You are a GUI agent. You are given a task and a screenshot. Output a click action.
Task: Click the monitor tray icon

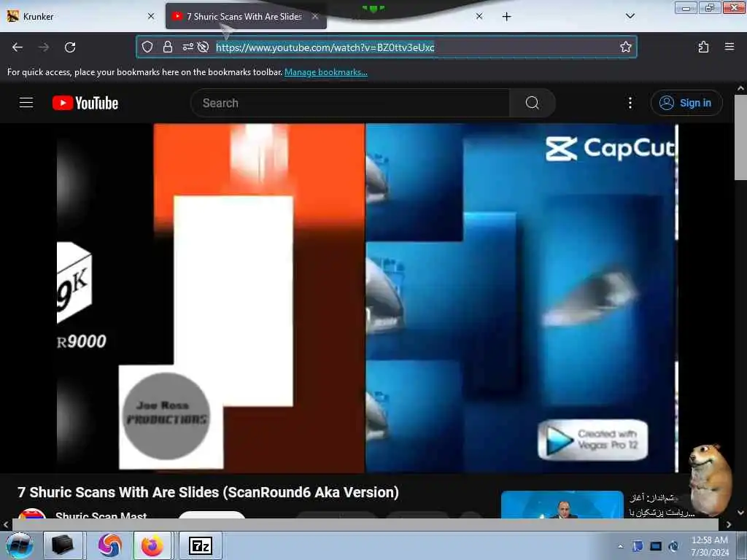click(656, 546)
